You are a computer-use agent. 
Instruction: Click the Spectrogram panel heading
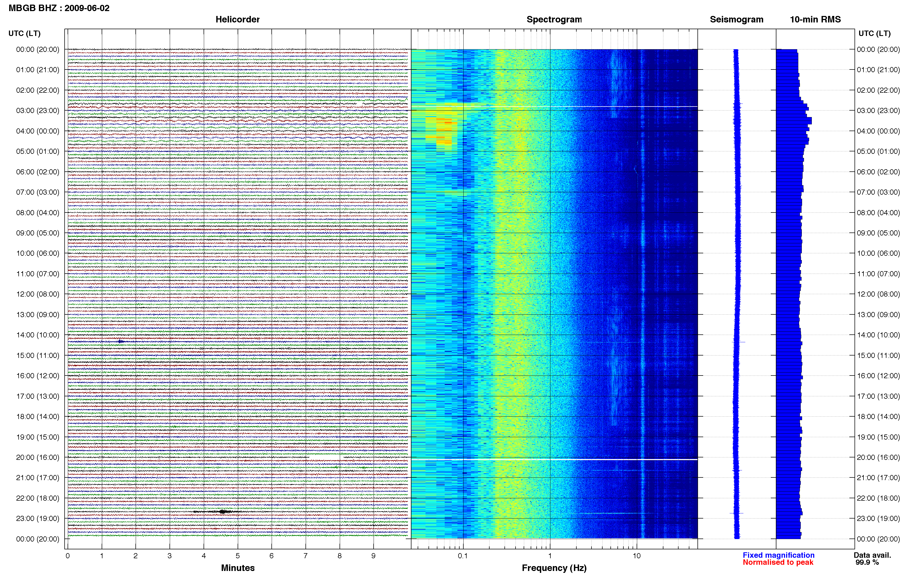click(x=554, y=19)
